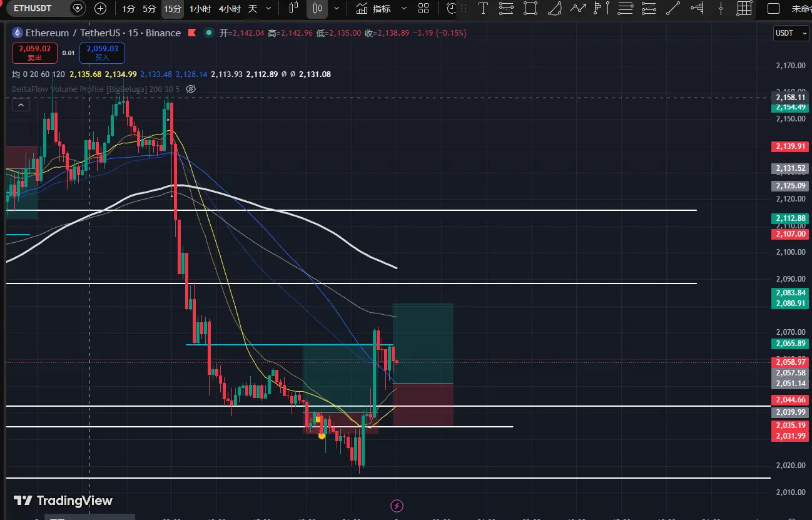Image resolution: width=812 pixels, height=520 pixels.
Task: Open the layout selector square icon
Action: [x=774, y=9]
